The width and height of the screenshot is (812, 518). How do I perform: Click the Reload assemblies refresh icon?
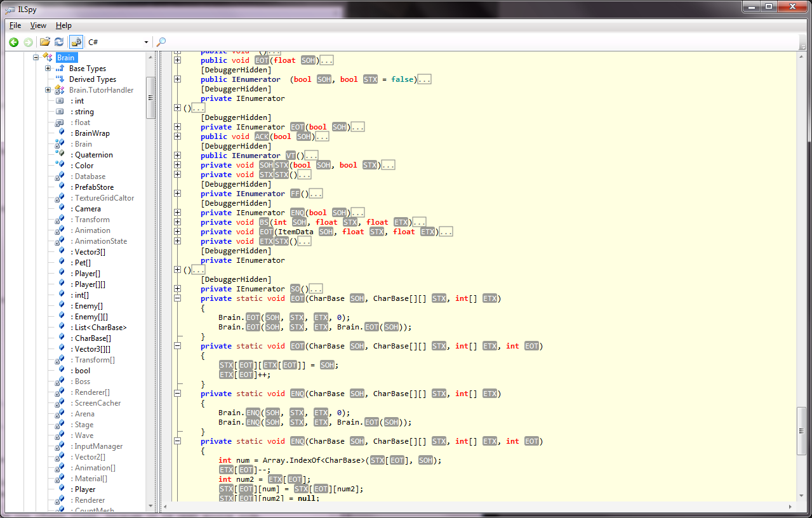pos(59,42)
